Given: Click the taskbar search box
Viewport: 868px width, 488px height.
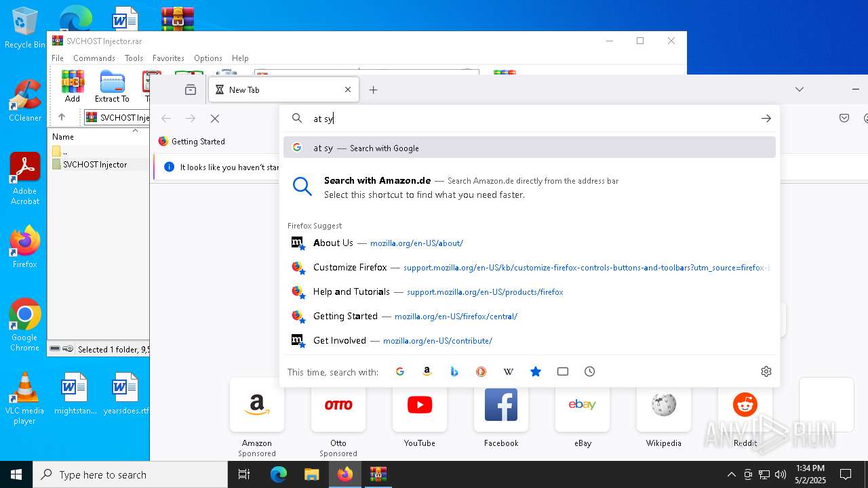Looking at the screenshot, I should 130,474.
